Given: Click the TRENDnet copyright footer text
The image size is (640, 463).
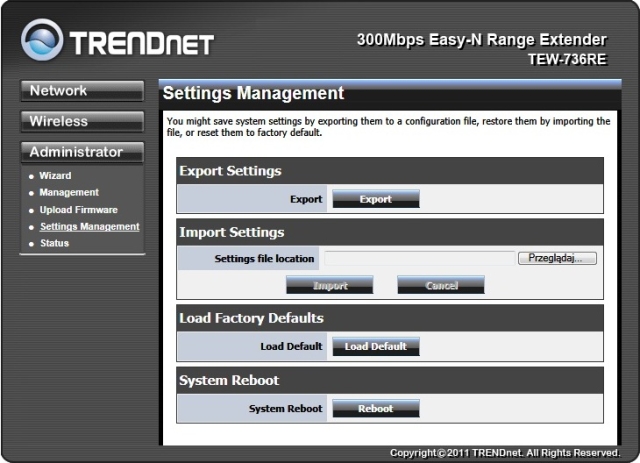Looking at the screenshot, I should (505, 453).
